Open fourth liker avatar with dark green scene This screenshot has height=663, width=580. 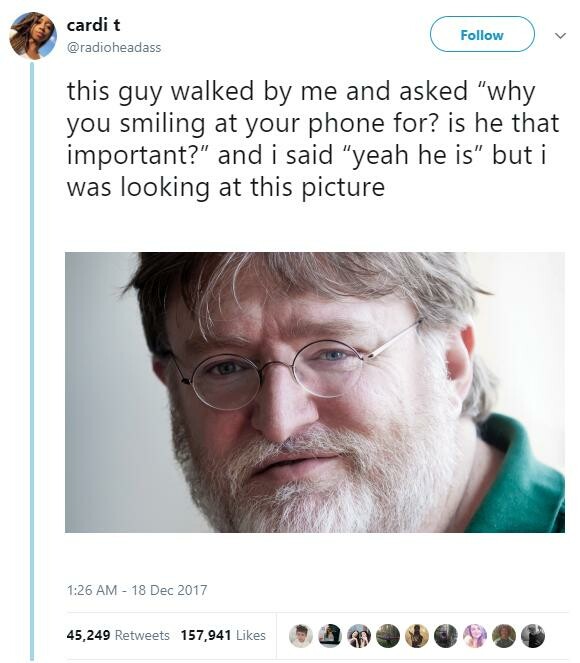click(388, 636)
